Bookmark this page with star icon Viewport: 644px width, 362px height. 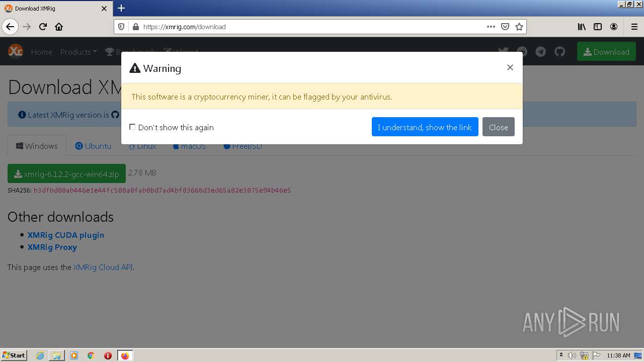tap(519, 27)
